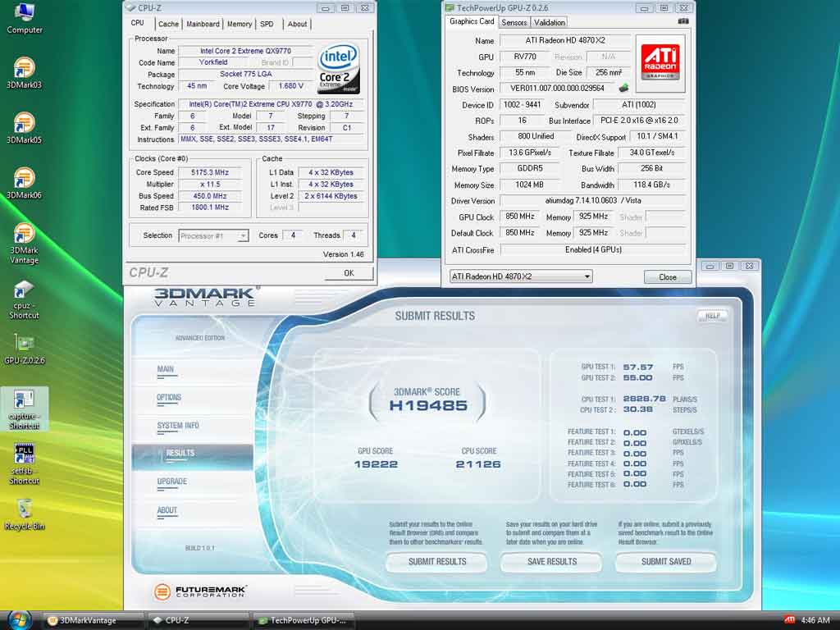Open the CPU tab in CPU-Z

tap(138, 23)
